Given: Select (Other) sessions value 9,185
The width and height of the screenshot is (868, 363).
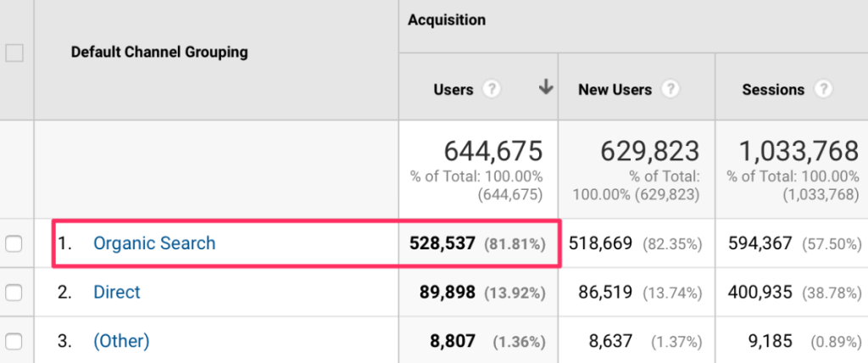Looking at the screenshot, I should 770,341.
